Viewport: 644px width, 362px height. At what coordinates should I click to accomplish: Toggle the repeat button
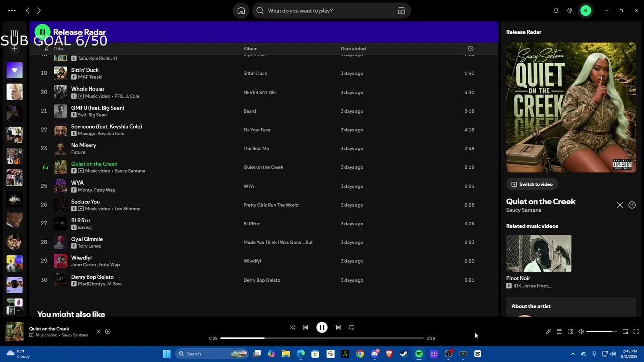352,327
